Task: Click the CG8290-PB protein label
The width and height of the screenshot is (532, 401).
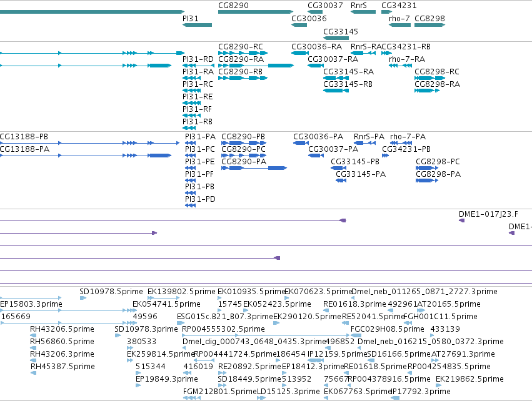Action: coord(243,137)
